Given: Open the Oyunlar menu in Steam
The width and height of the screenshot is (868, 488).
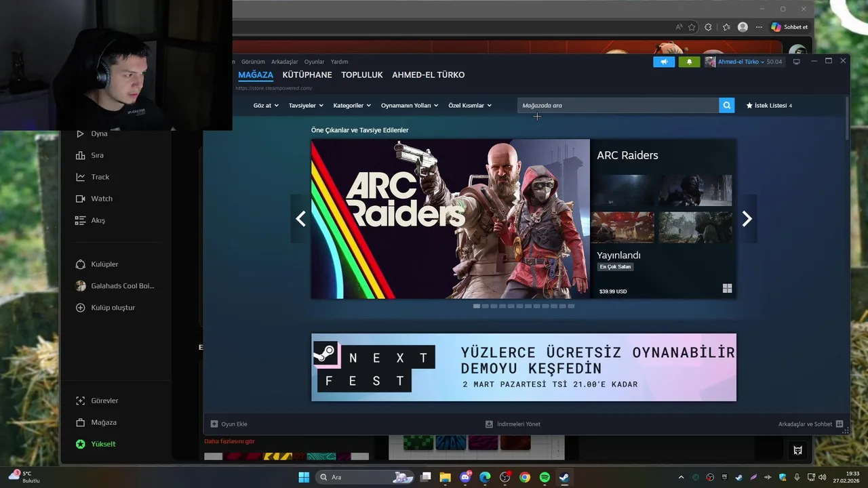Looking at the screenshot, I should pyautogui.click(x=315, y=62).
